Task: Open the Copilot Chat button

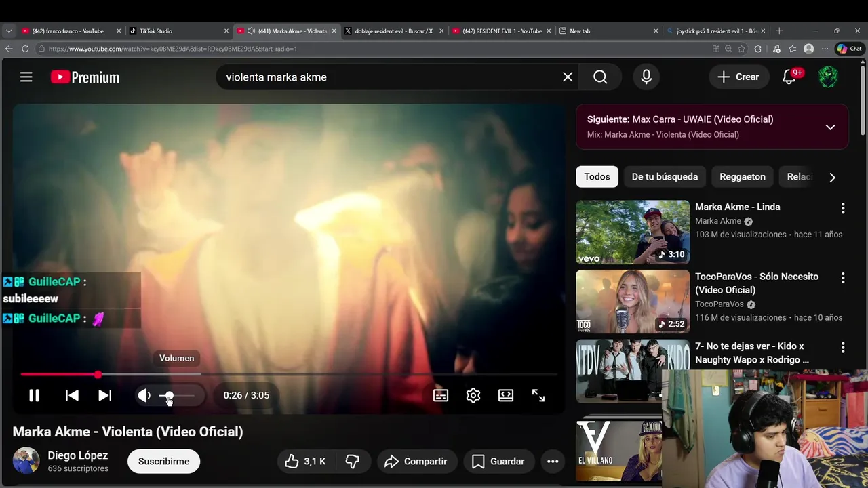Action: click(849, 49)
